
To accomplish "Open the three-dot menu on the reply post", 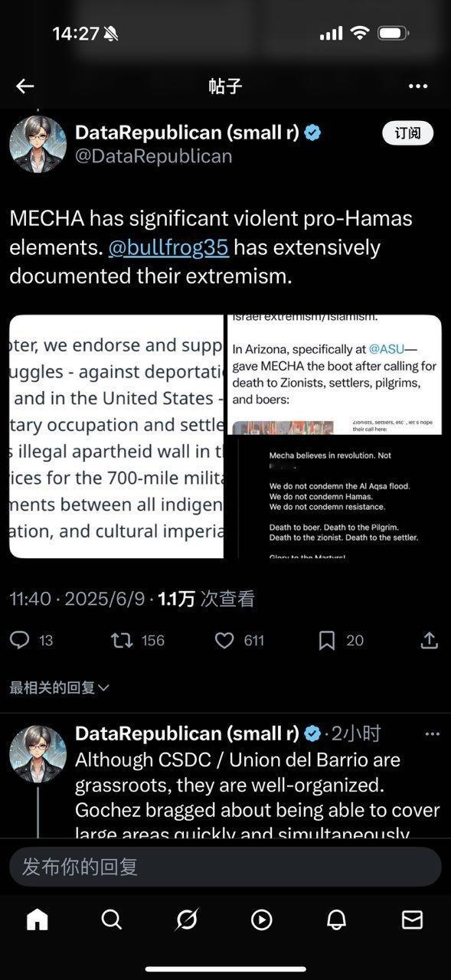I will [432, 733].
